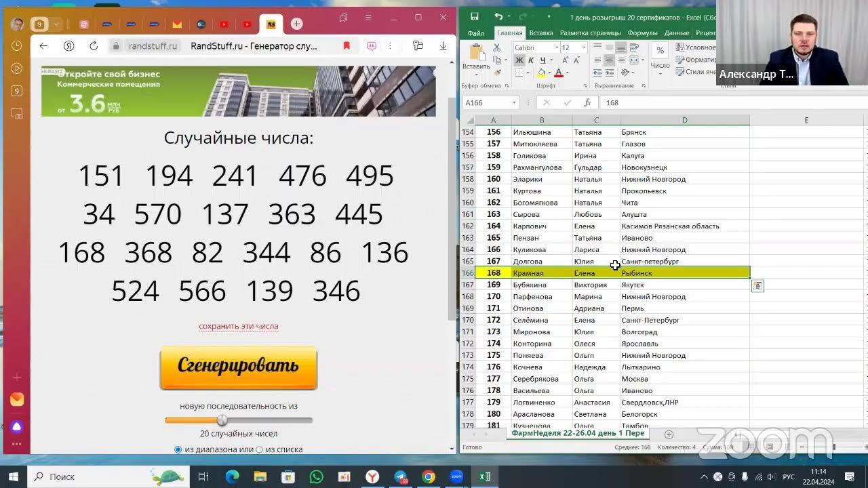The height and width of the screenshot is (488, 868).
Task: Expand the browser tab group dropdown
Action: coord(56,24)
